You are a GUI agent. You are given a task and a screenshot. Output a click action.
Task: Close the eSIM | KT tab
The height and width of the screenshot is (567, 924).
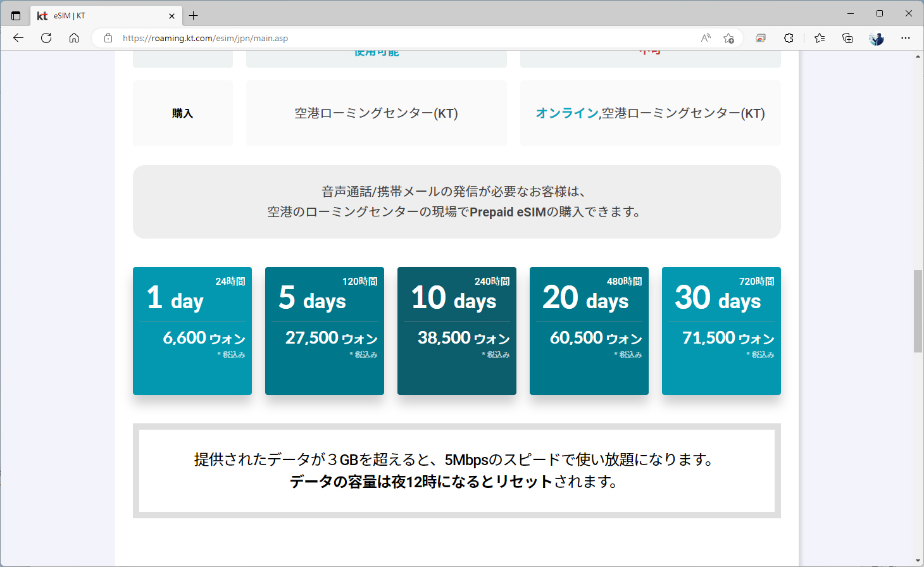pos(172,15)
